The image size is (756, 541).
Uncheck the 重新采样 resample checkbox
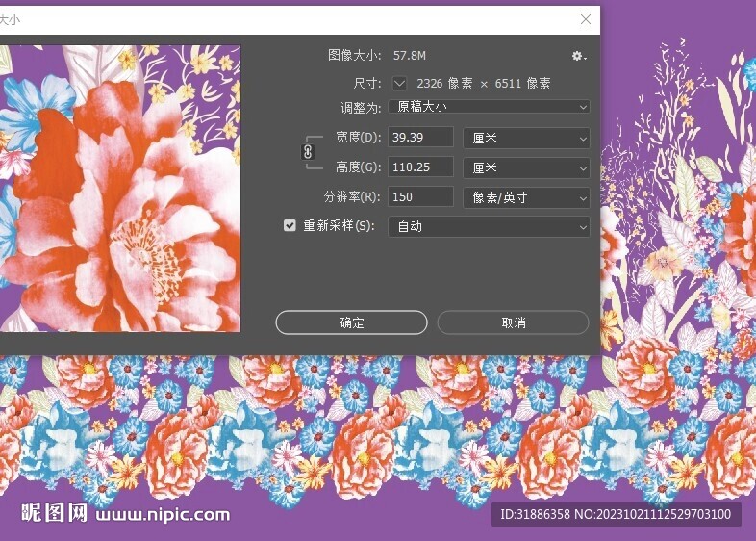pos(290,225)
